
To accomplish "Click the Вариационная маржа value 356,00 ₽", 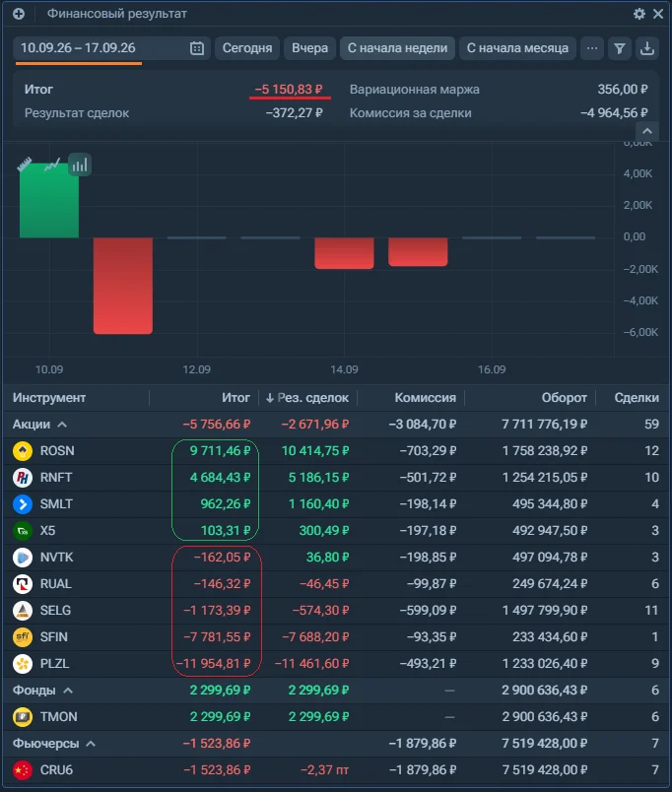I will (623, 90).
